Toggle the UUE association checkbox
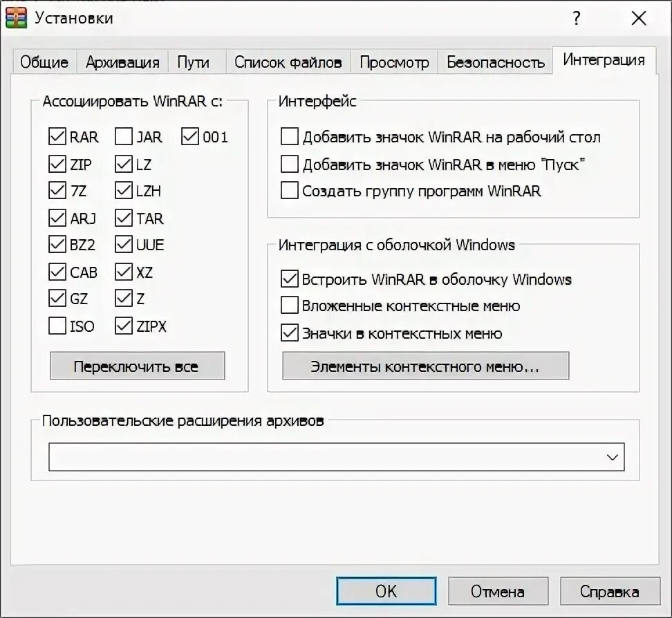The image size is (672, 618). point(124,244)
